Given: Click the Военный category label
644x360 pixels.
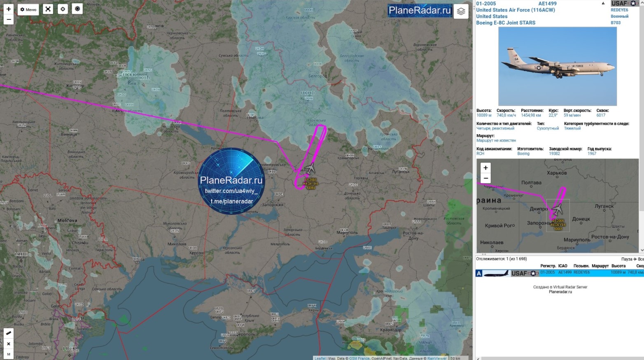Looking at the screenshot, I should [619, 16].
